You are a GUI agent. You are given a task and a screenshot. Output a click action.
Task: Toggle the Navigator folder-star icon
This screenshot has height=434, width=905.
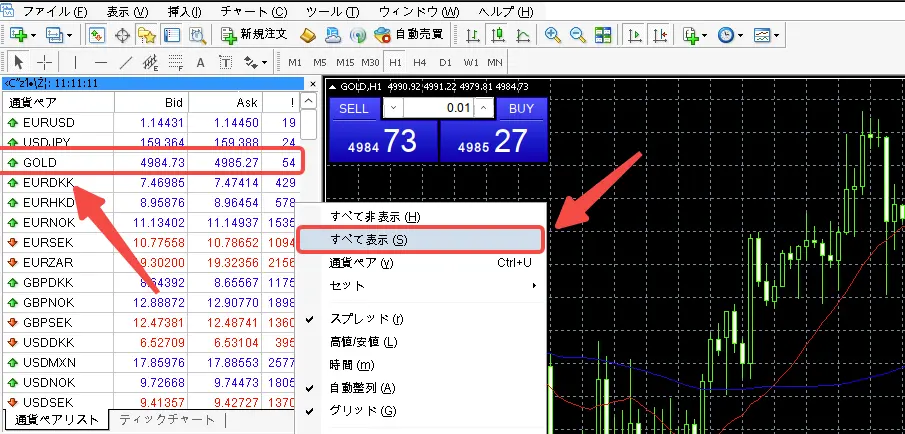point(147,36)
